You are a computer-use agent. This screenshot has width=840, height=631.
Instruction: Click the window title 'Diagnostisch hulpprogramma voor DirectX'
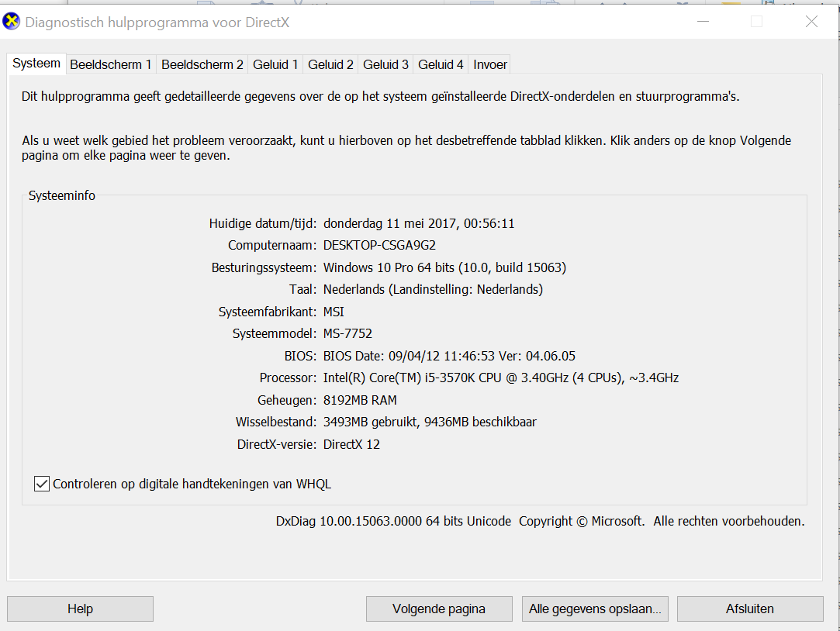pos(157,22)
